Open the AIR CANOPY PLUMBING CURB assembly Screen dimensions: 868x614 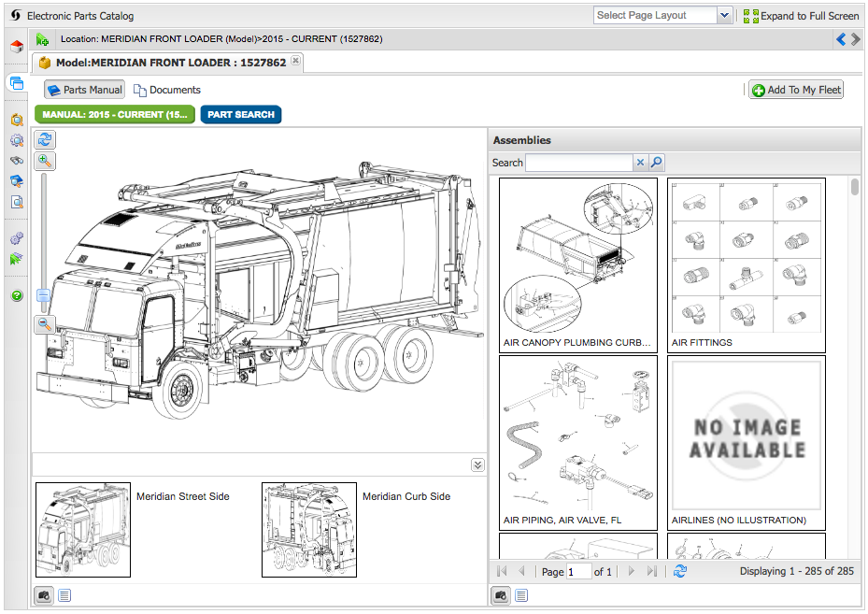[x=578, y=265]
